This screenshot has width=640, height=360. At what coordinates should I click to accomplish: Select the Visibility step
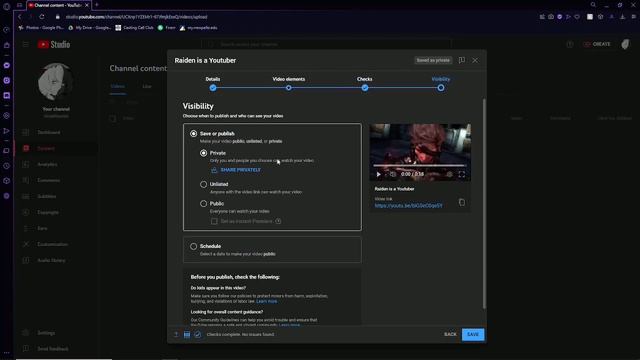(x=441, y=87)
